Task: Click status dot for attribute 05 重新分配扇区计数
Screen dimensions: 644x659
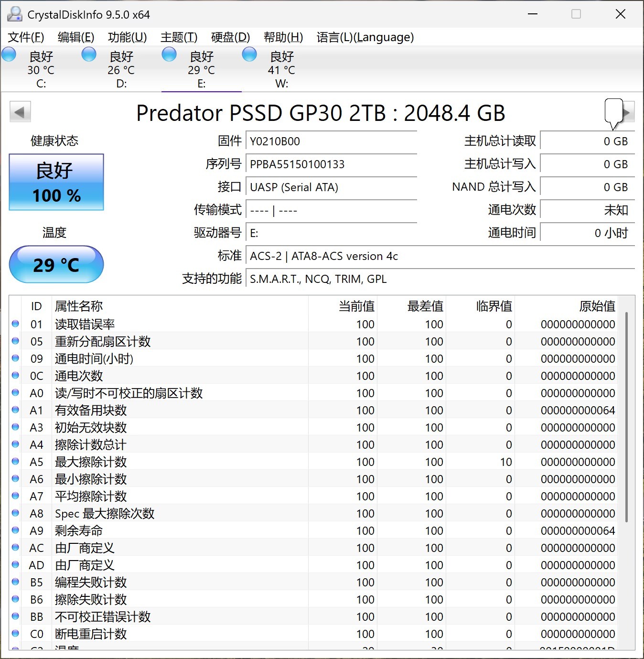Action: point(15,341)
